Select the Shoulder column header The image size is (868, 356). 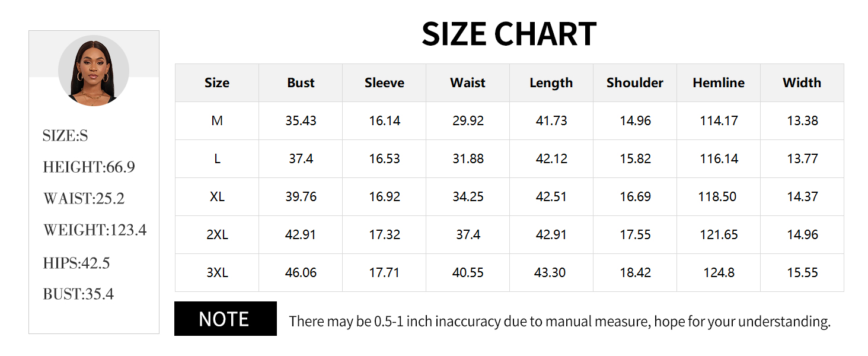pyautogui.click(x=635, y=83)
